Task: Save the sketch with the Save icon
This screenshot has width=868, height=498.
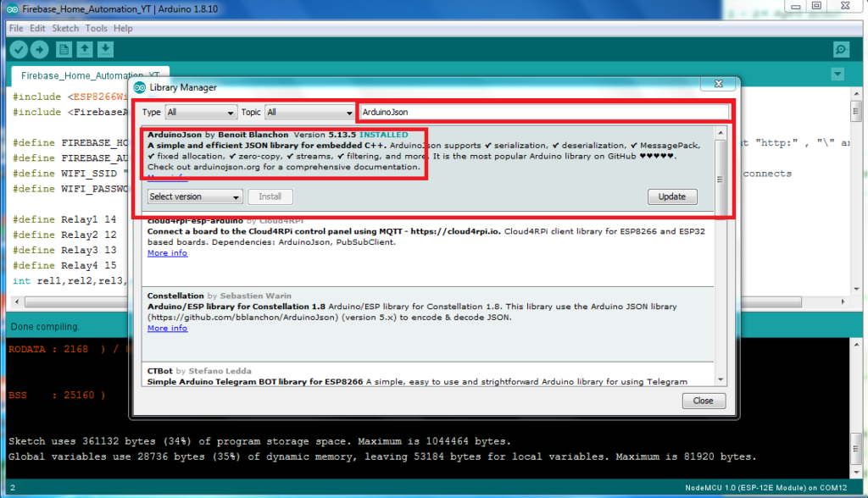Action: pyautogui.click(x=106, y=50)
